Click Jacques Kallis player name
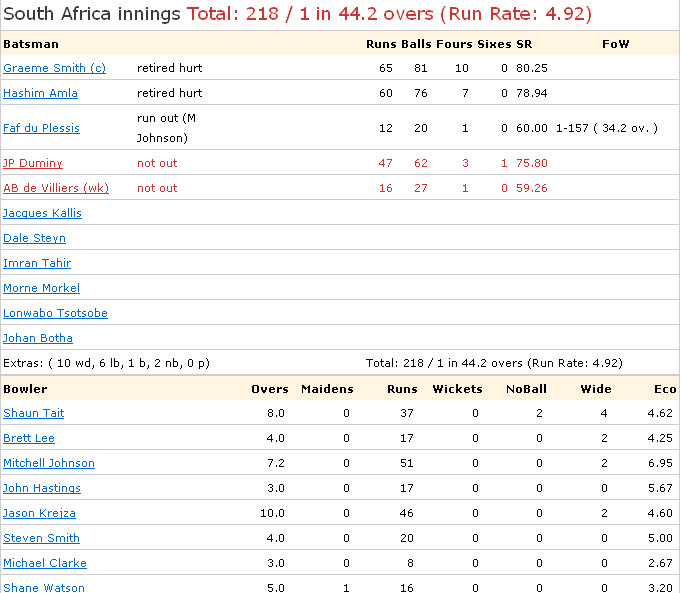This screenshot has height=593, width=681. coord(42,213)
